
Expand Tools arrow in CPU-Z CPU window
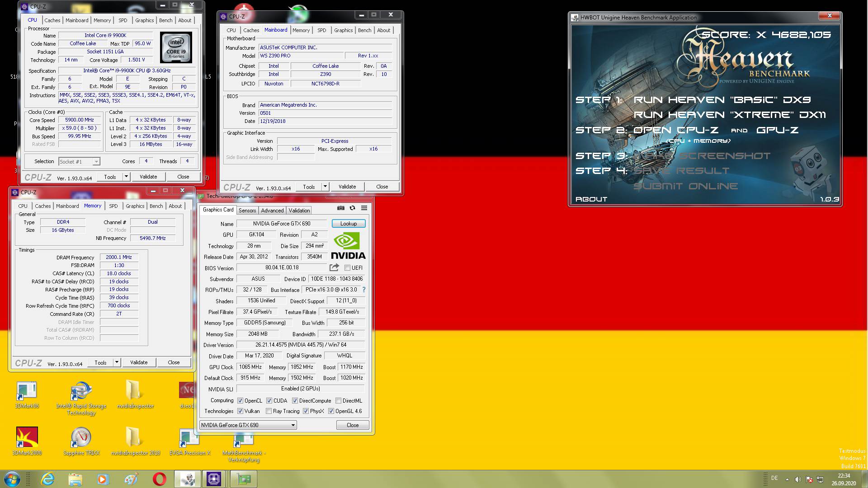pyautogui.click(x=127, y=177)
